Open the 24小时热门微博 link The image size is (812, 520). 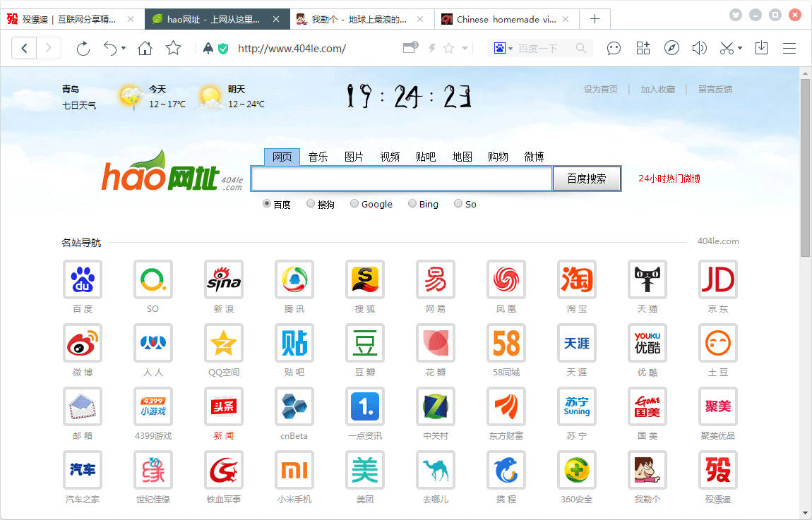pos(669,179)
